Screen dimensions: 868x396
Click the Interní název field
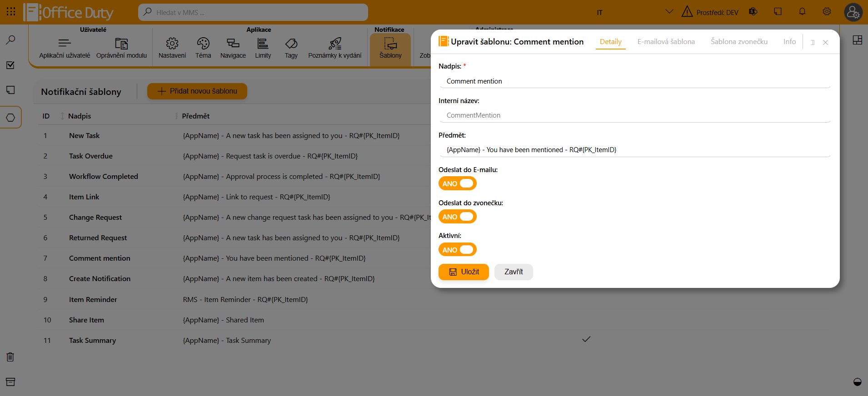coord(635,115)
